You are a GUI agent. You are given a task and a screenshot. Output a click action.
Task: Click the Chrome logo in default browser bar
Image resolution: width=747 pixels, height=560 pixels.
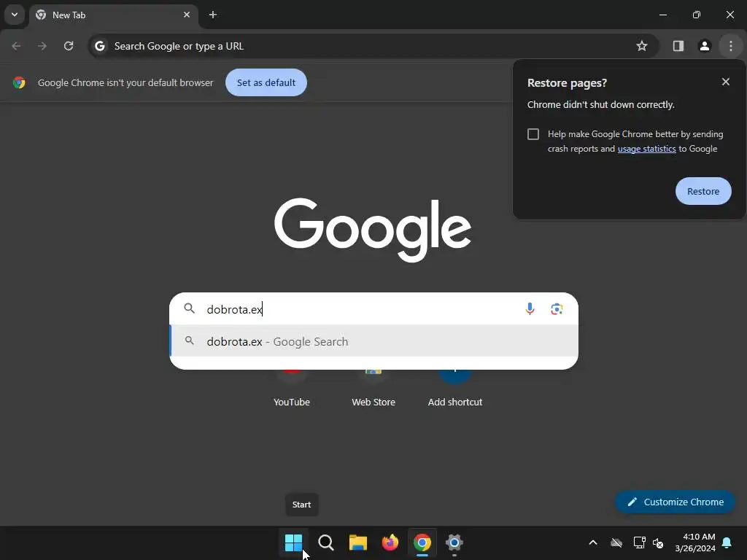click(x=19, y=82)
